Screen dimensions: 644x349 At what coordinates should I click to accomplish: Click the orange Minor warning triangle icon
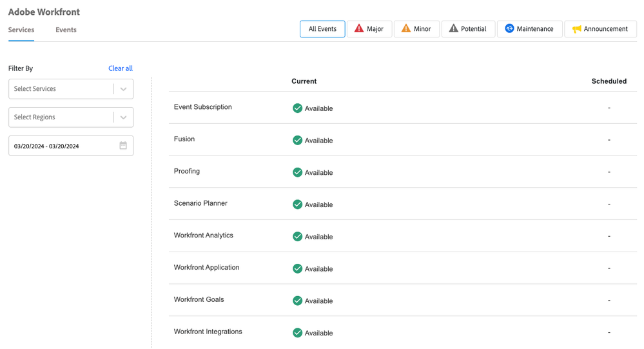click(x=405, y=28)
